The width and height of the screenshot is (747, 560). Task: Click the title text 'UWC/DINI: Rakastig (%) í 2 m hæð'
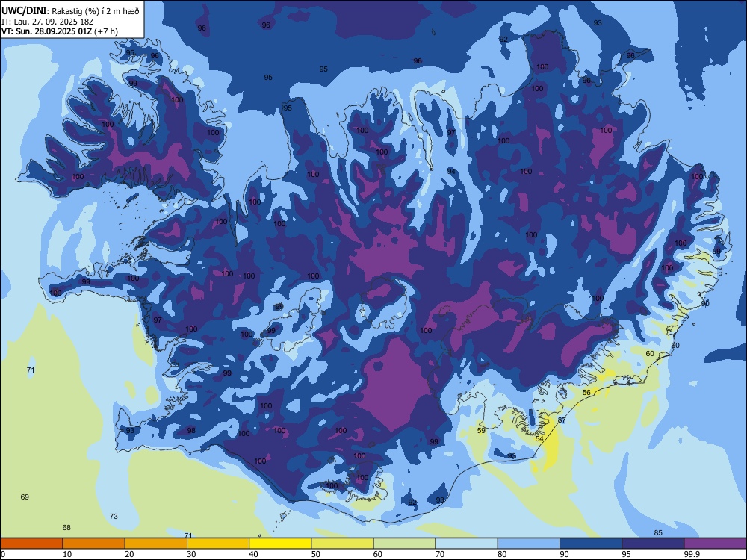(x=70, y=10)
